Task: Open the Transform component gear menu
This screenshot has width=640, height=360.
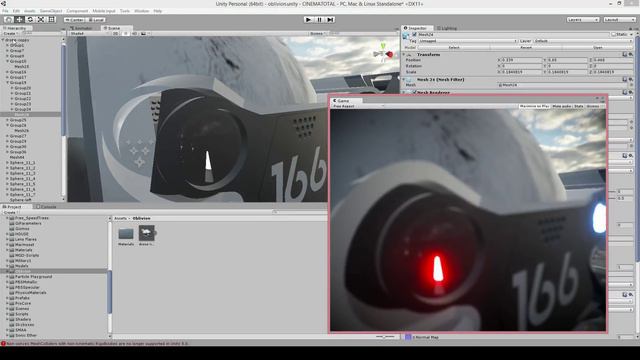Action: [x=631, y=54]
